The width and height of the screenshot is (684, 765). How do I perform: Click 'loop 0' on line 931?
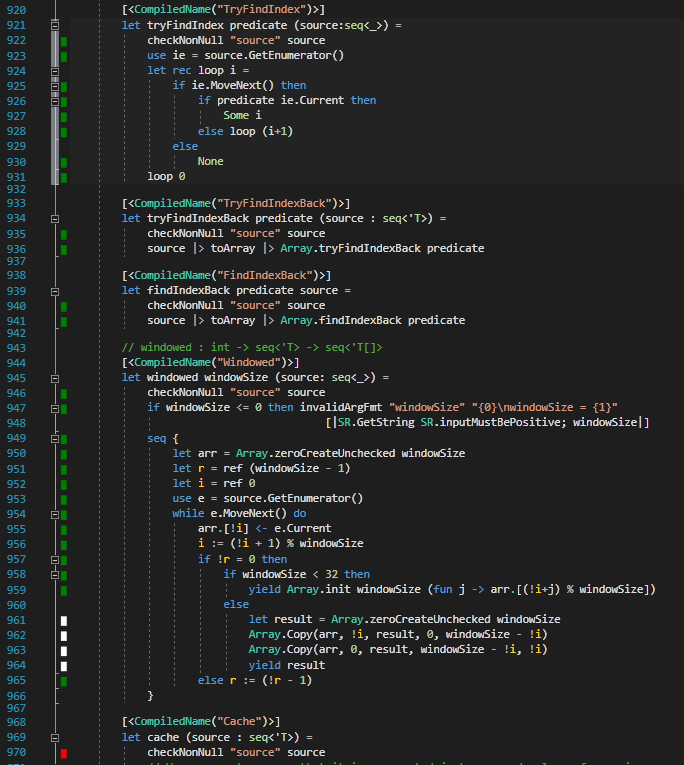pyautogui.click(x=166, y=176)
